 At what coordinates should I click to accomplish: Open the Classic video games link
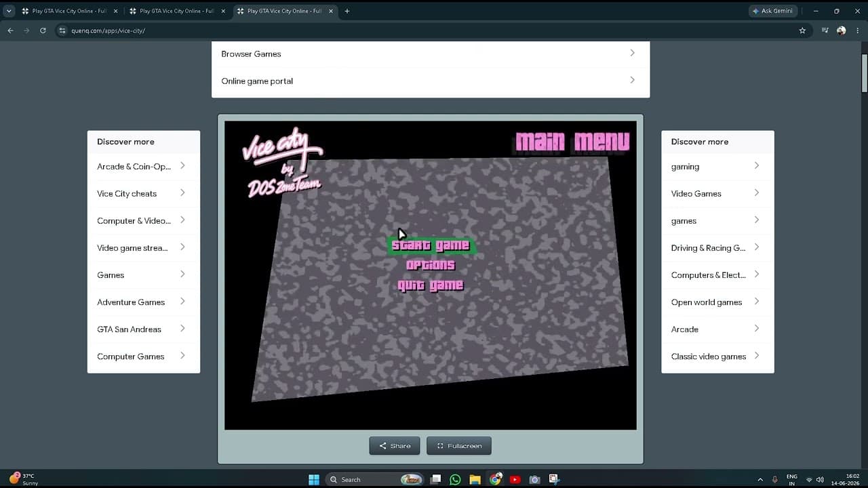click(717, 357)
